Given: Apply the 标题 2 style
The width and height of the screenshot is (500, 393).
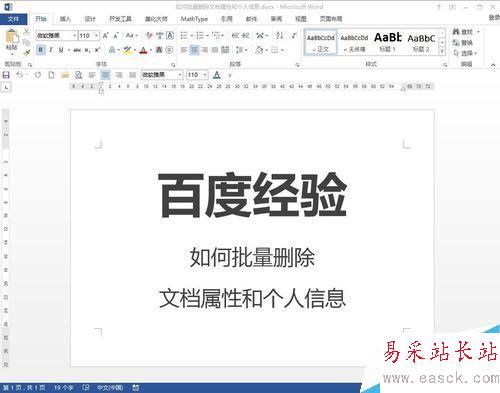Looking at the screenshot, I should point(421,42).
